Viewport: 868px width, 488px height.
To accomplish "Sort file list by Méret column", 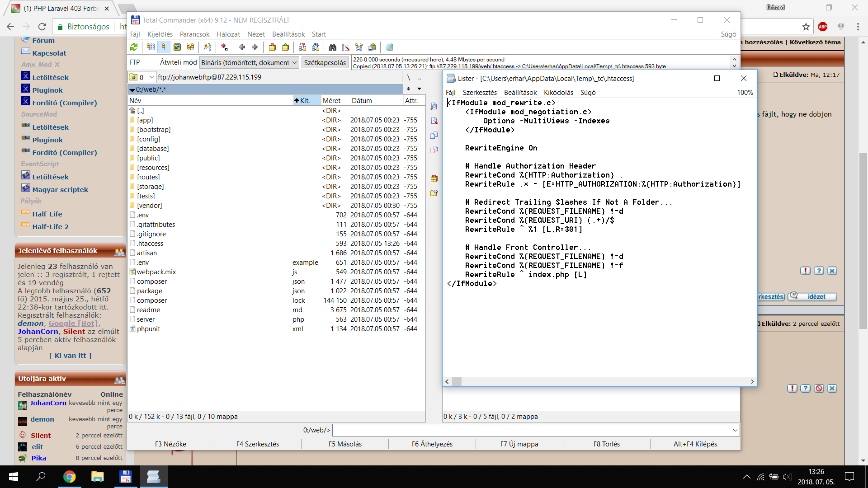I will point(335,101).
